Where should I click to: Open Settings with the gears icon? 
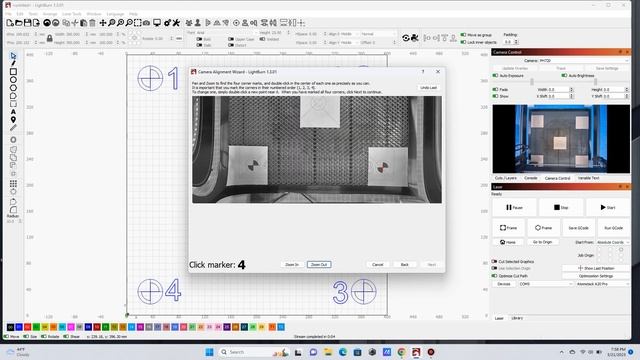pyautogui.click(x=167, y=23)
